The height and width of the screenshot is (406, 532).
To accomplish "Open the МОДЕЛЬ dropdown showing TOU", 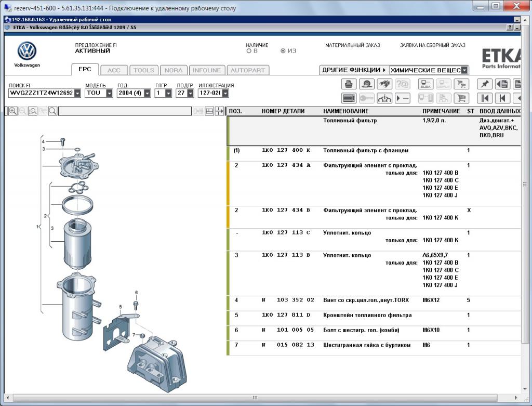I will click(109, 93).
